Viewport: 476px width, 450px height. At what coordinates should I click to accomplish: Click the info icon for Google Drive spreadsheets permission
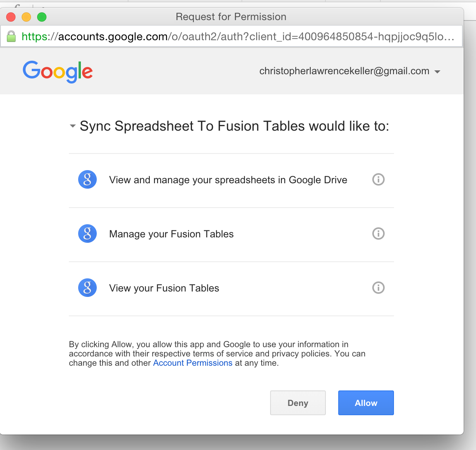378,179
